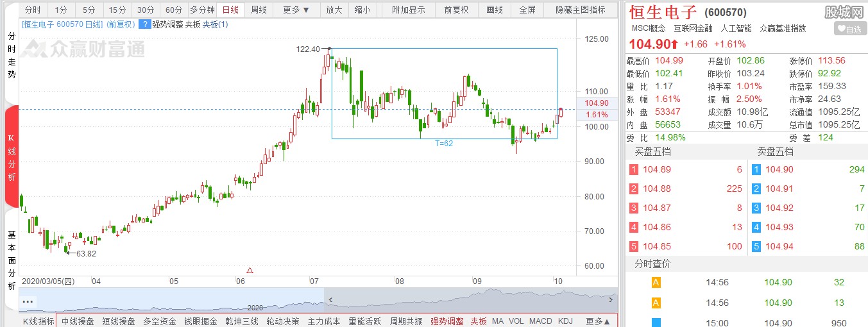868x327 pixels.
Task: Click 放大 to zoom in chart
Action: coord(334,10)
